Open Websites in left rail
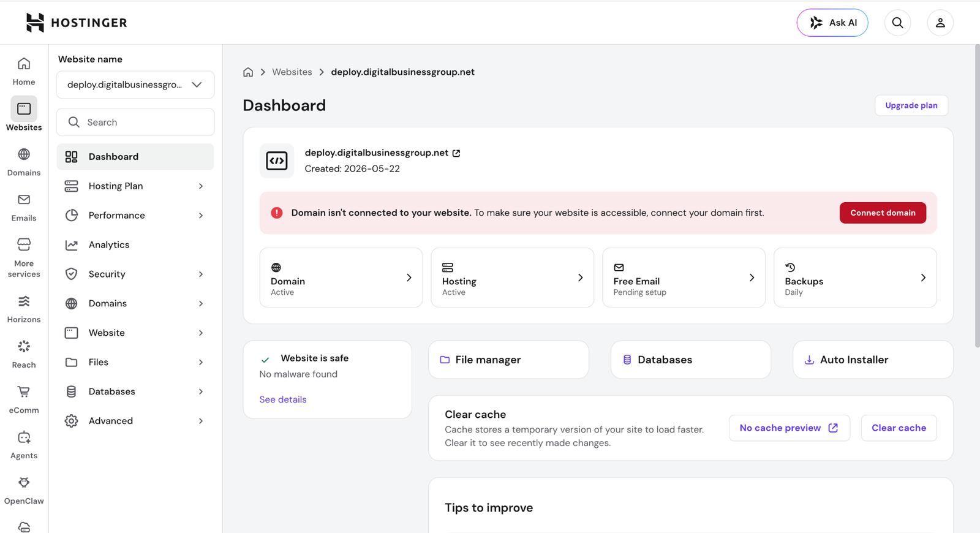The width and height of the screenshot is (980, 533). click(24, 114)
